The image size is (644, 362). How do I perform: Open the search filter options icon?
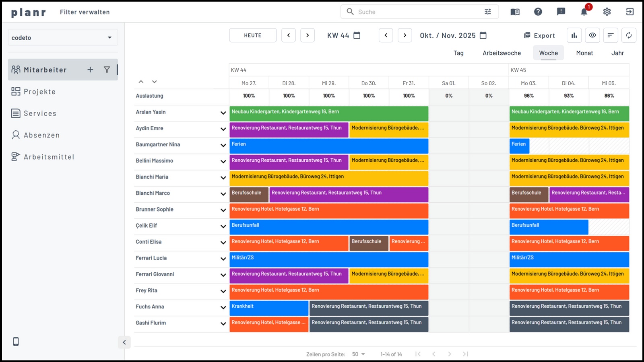(488, 12)
